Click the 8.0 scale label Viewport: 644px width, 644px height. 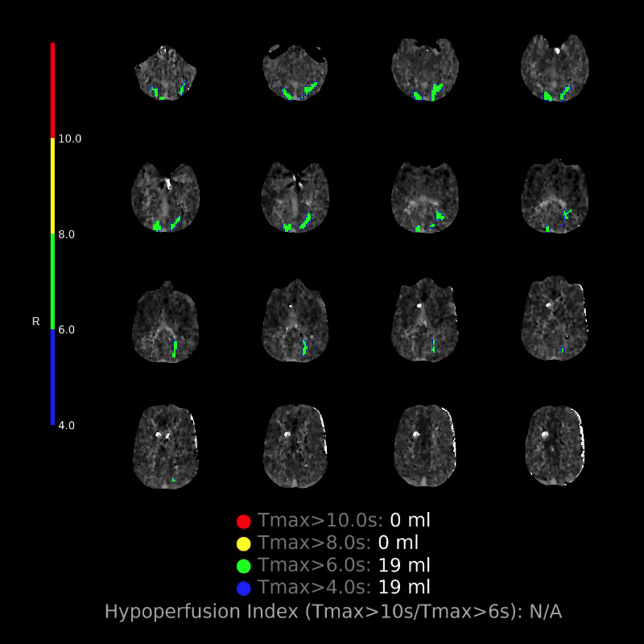67,234
